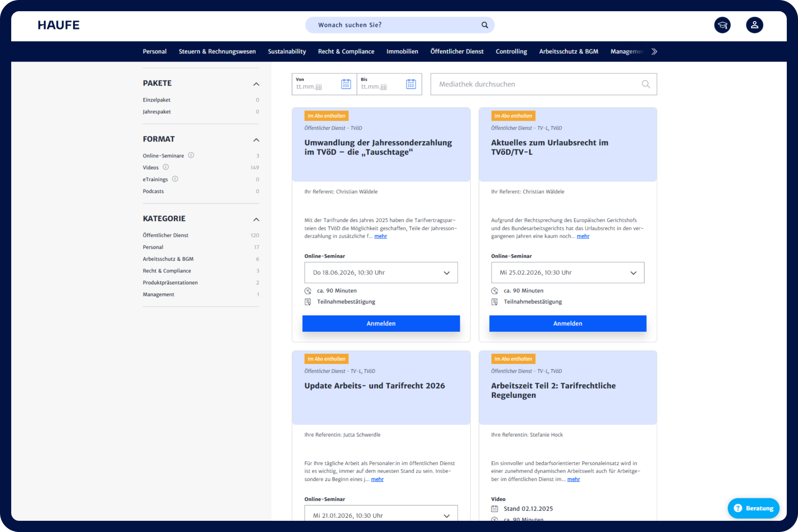Show the info icon next to eTrainings
This screenshot has width=798, height=532.
175,179
